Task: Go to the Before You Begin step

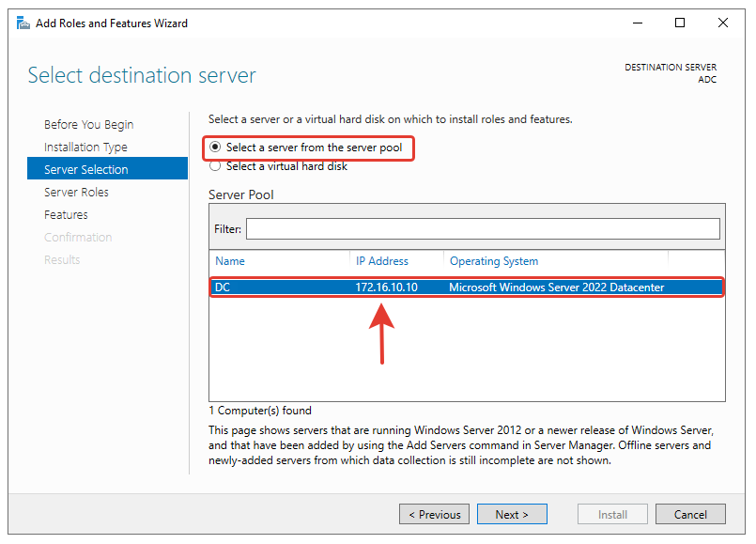Action: pos(88,125)
